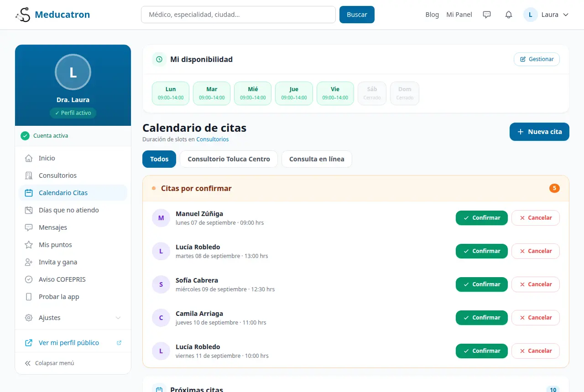Focus the doctor search input field

(238, 15)
